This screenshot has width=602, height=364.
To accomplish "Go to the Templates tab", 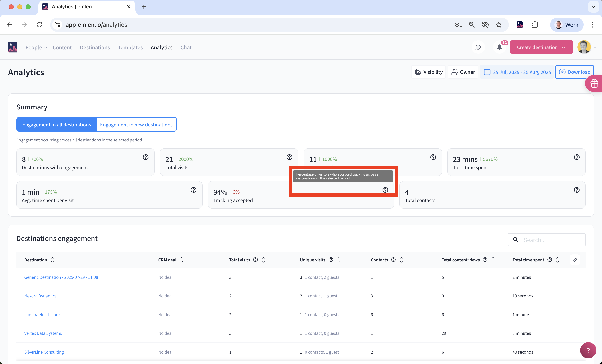I will 130,47.
